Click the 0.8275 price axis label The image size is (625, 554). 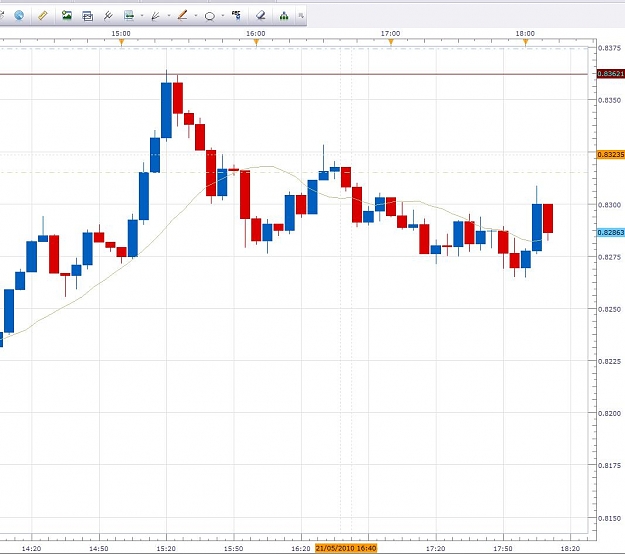[609, 257]
